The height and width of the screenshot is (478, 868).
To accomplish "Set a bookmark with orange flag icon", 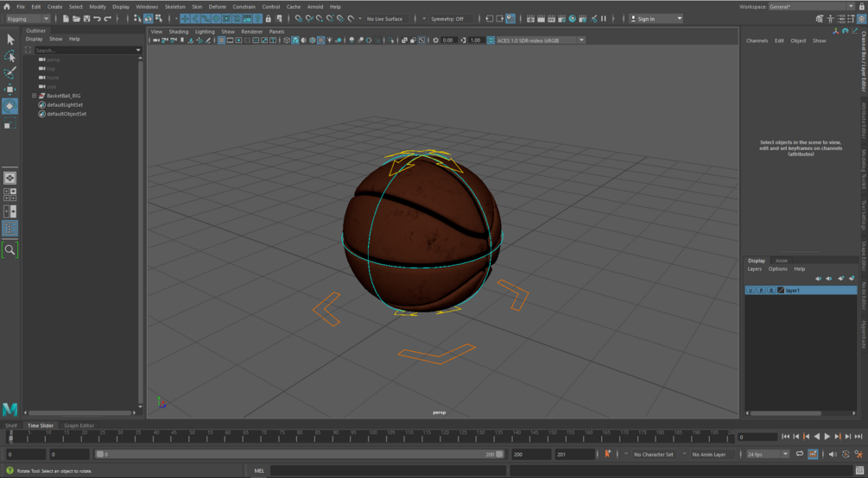I will click(607, 454).
